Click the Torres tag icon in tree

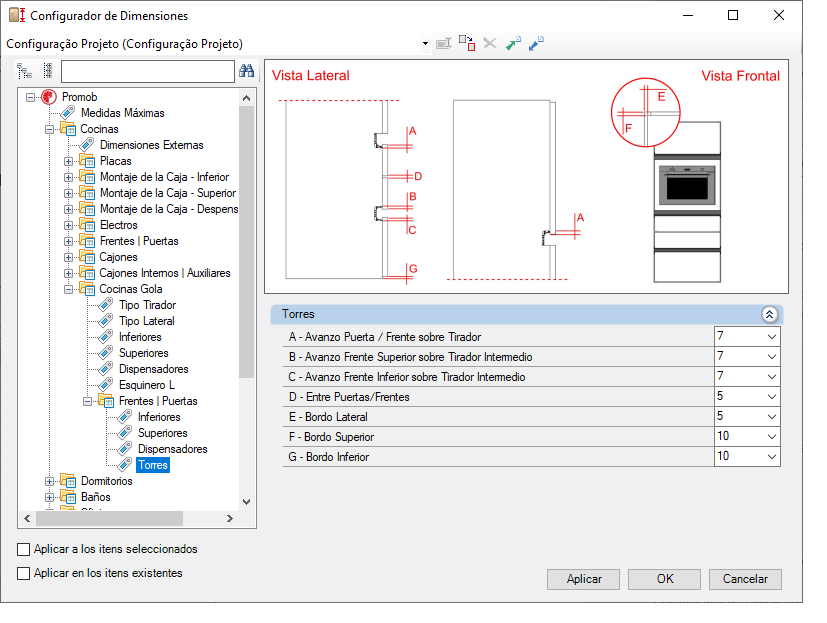tap(125, 465)
